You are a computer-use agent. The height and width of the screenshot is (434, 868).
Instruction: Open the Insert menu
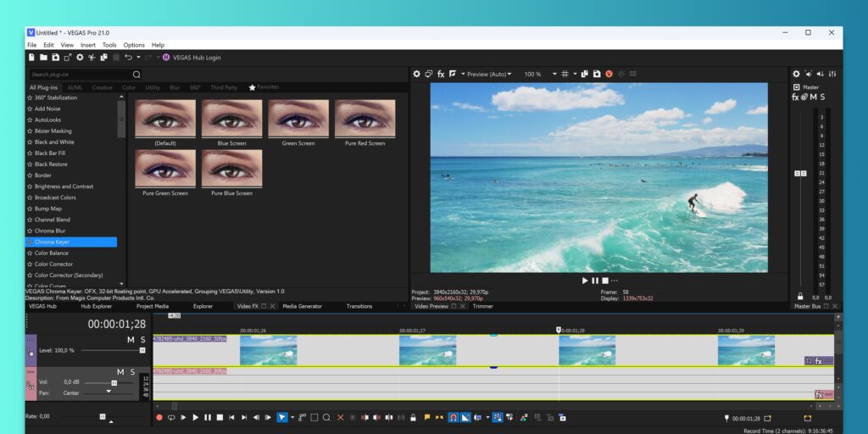click(x=88, y=45)
